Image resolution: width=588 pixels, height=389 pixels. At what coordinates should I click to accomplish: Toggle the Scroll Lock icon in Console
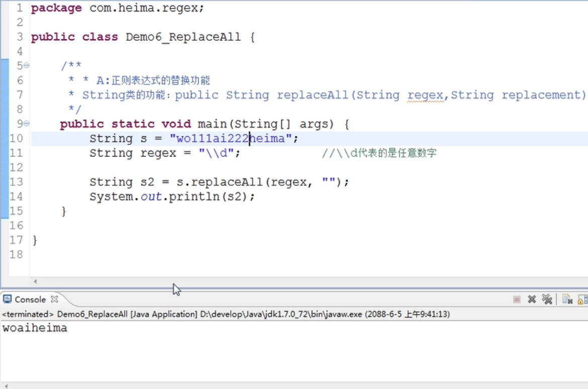coord(582,299)
